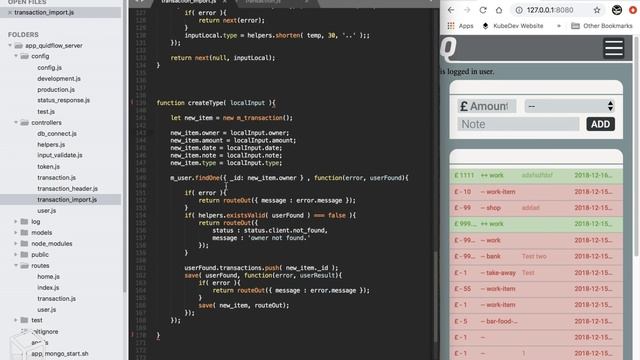Screen dimensions: 640x360
Task: Select the £1111 work transaction row
Action: [x=536, y=176]
